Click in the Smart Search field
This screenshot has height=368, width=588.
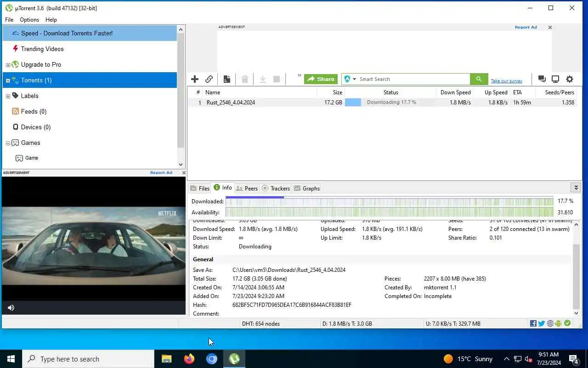(413, 79)
